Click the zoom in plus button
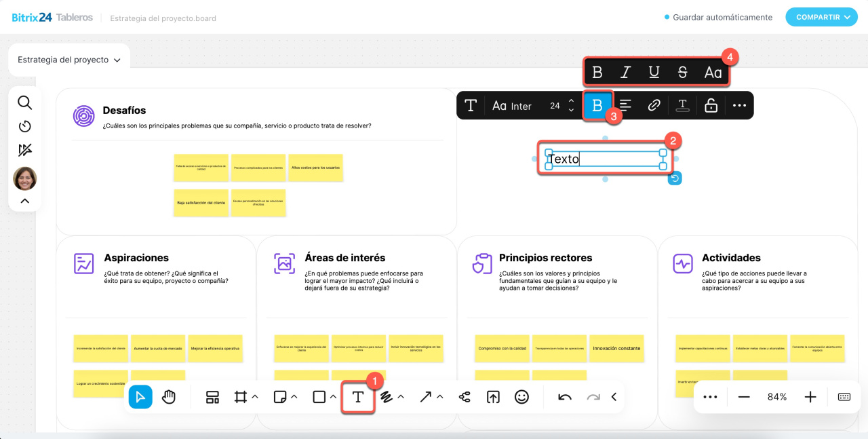Screen dimensions: 868x439 [x=810, y=397]
